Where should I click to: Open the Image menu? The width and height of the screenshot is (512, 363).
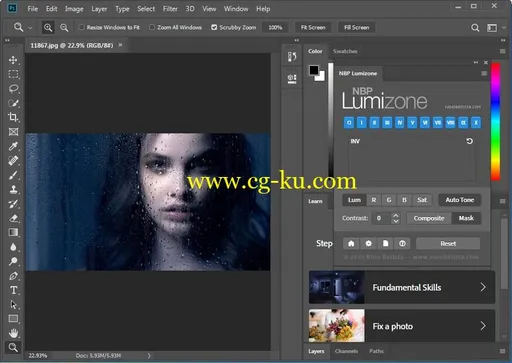coord(74,9)
